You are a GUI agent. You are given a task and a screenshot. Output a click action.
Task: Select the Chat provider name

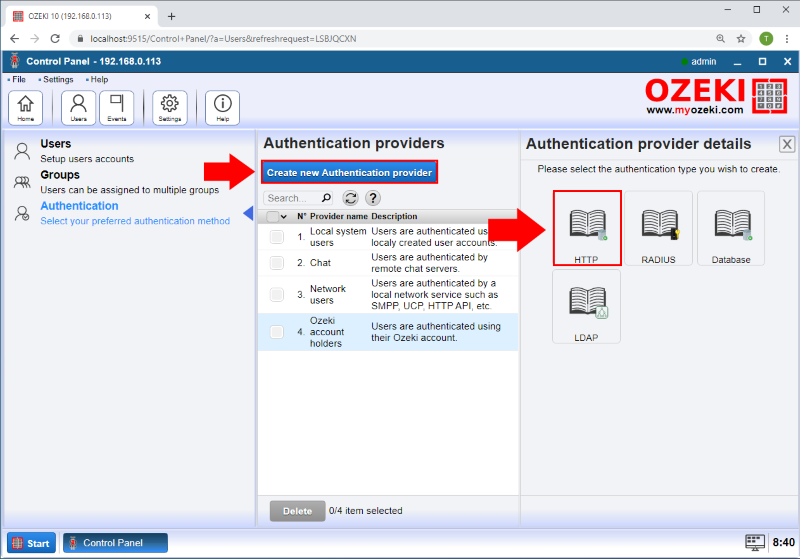tap(320, 263)
